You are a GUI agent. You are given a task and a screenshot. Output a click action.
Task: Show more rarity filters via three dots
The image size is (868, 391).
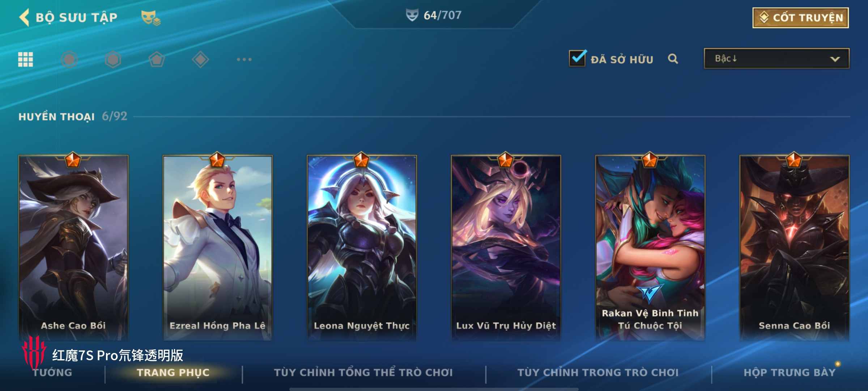(244, 59)
